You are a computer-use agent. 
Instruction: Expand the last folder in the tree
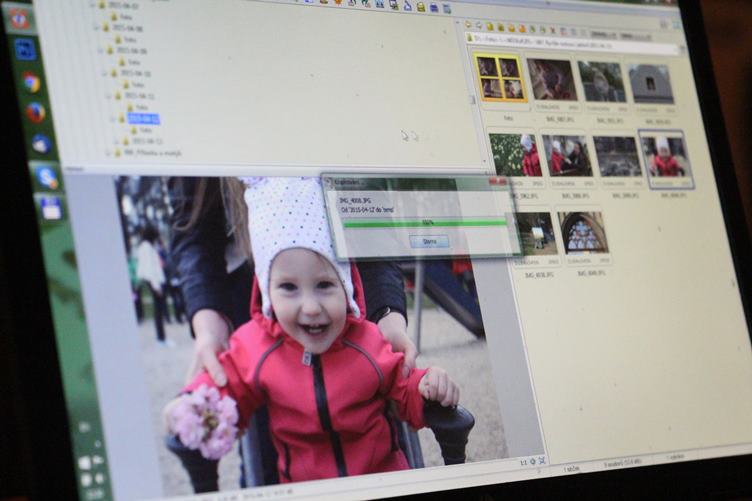coord(108,153)
